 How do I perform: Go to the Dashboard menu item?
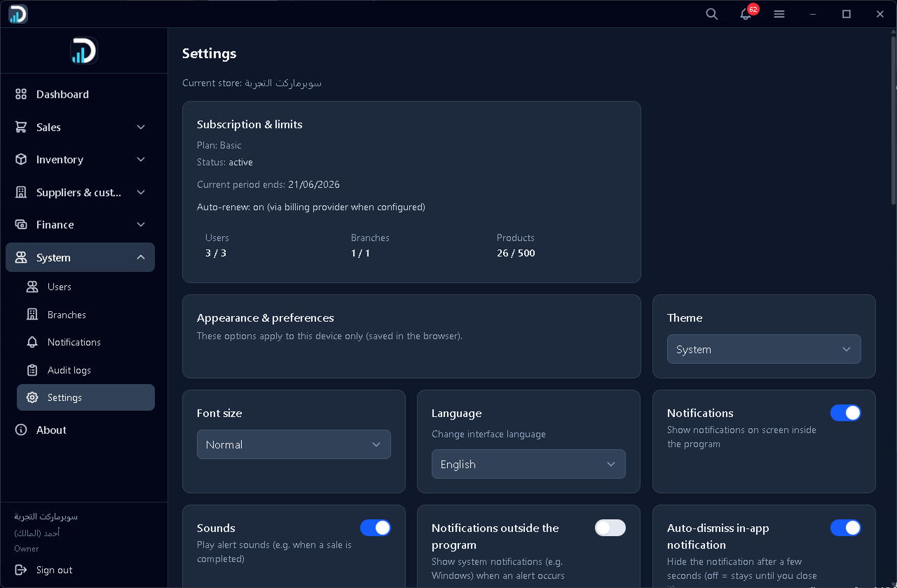click(x=80, y=94)
